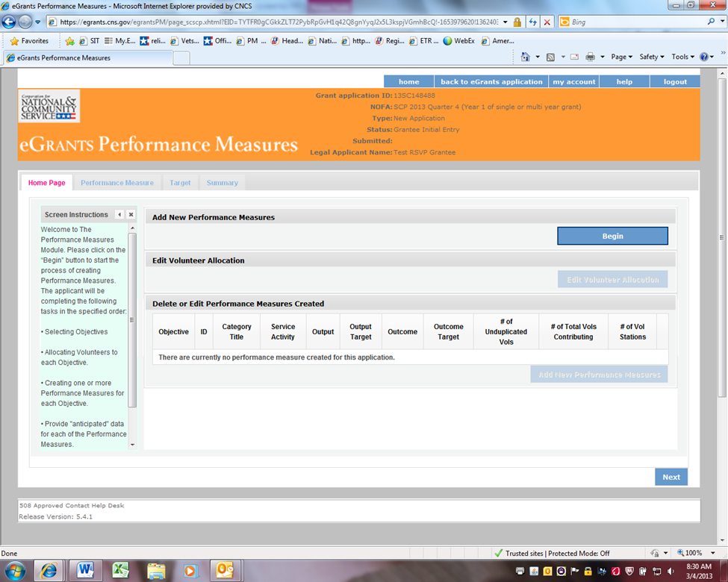Screen dimensions: 728x582
Task: Click the Bing search magnifier icon
Action: pos(712,22)
